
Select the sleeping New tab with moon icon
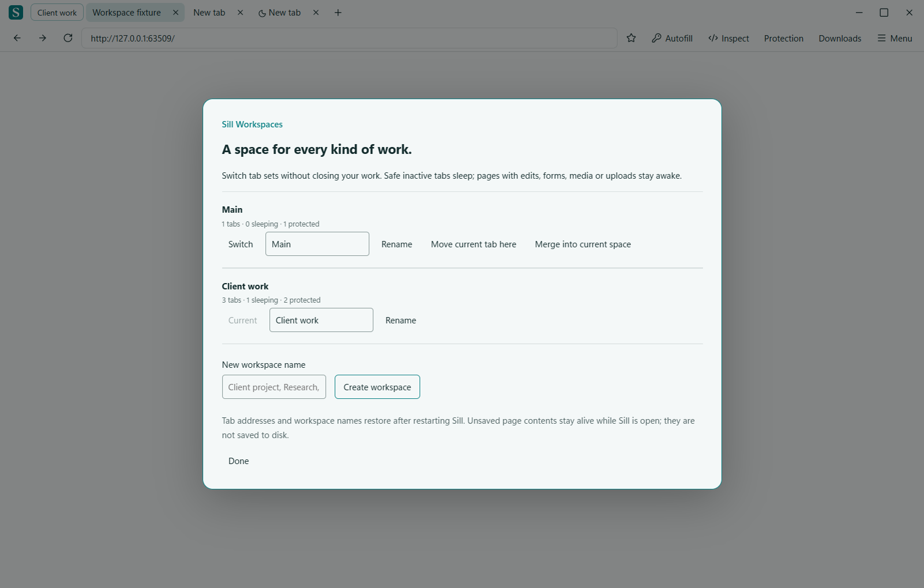[x=280, y=13]
